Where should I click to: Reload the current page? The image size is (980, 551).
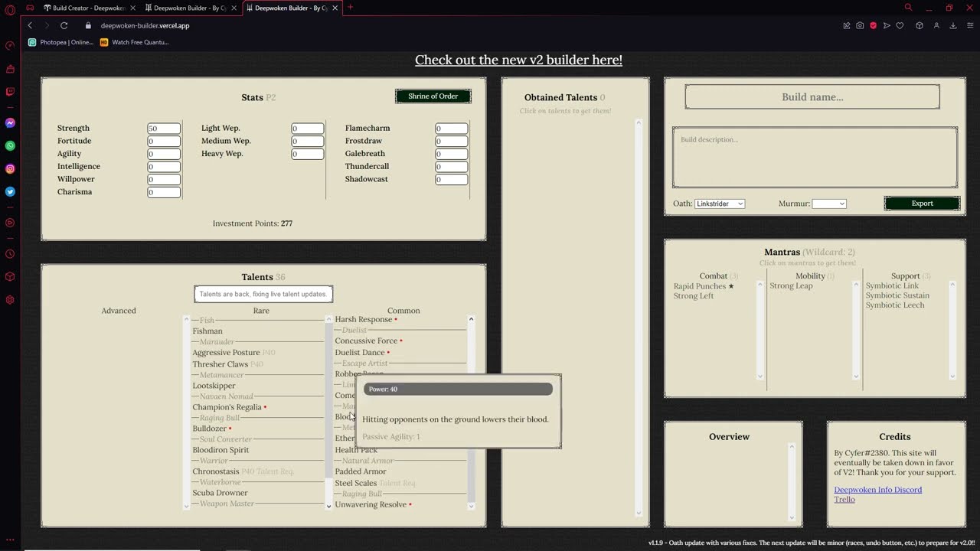(x=64, y=25)
